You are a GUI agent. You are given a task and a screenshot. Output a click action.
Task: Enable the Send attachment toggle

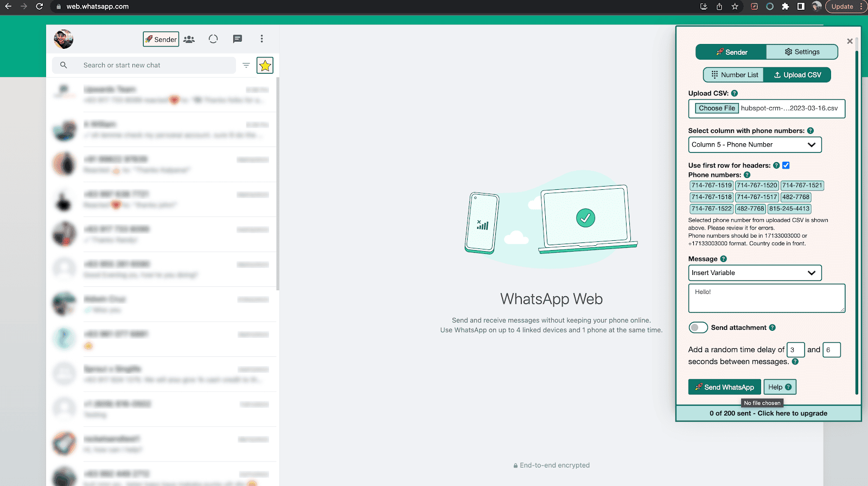[x=698, y=328]
